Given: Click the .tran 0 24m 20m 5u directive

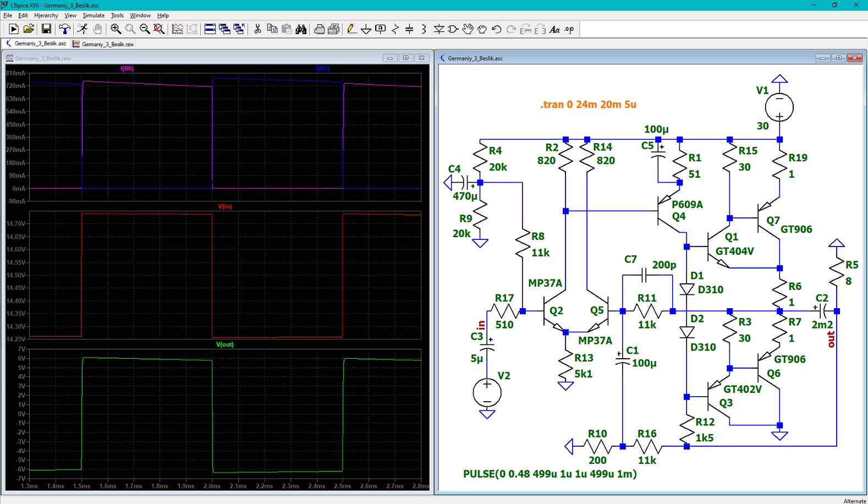Looking at the screenshot, I should pyautogui.click(x=588, y=105).
